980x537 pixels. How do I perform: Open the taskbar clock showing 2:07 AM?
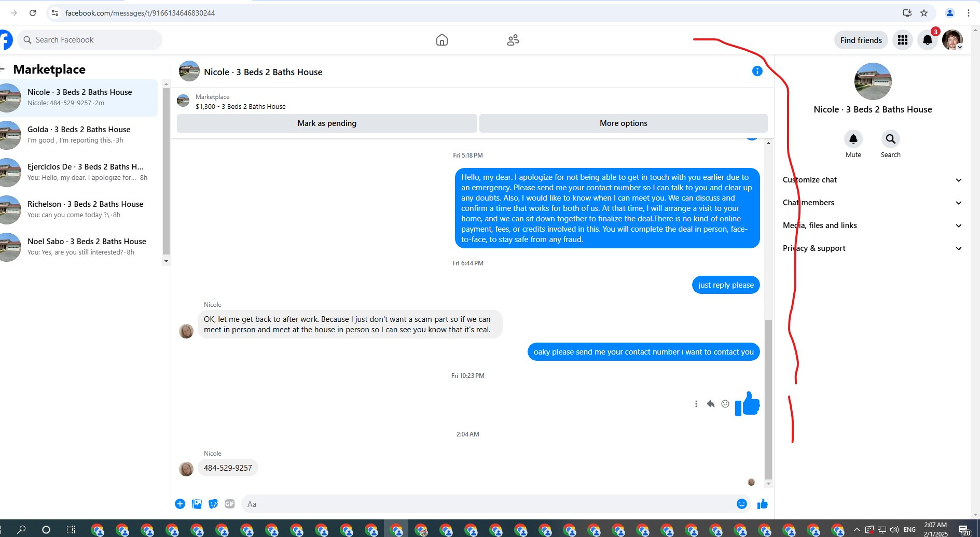tap(935, 529)
